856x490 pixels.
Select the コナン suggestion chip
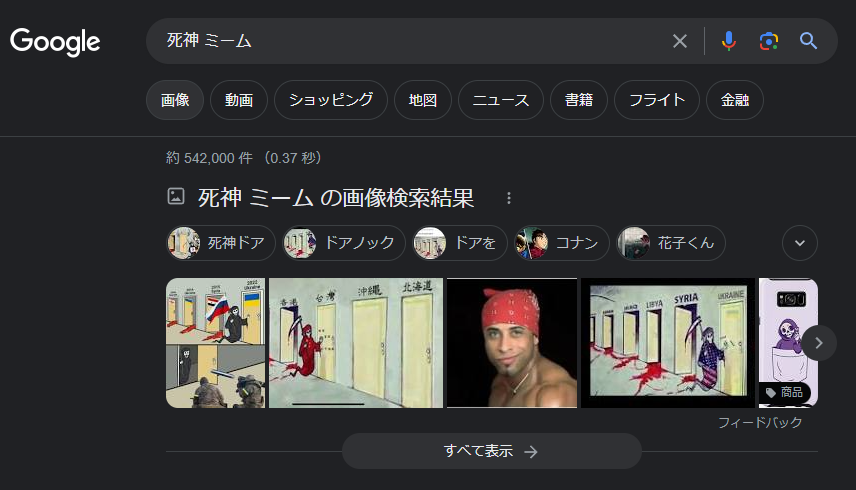point(562,243)
